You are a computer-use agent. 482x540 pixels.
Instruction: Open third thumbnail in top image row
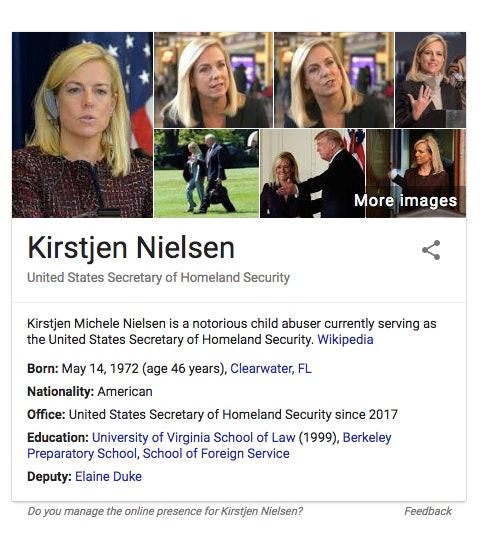pyautogui.click(x=334, y=80)
